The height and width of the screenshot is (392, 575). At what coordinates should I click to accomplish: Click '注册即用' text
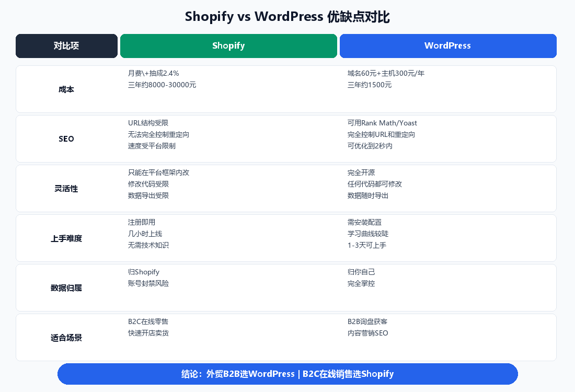pyautogui.click(x=141, y=222)
